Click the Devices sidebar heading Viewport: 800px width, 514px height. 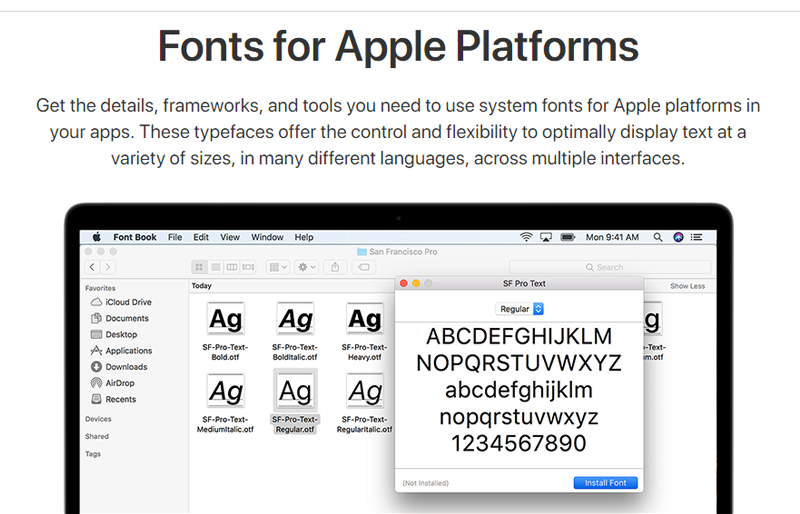coord(98,419)
